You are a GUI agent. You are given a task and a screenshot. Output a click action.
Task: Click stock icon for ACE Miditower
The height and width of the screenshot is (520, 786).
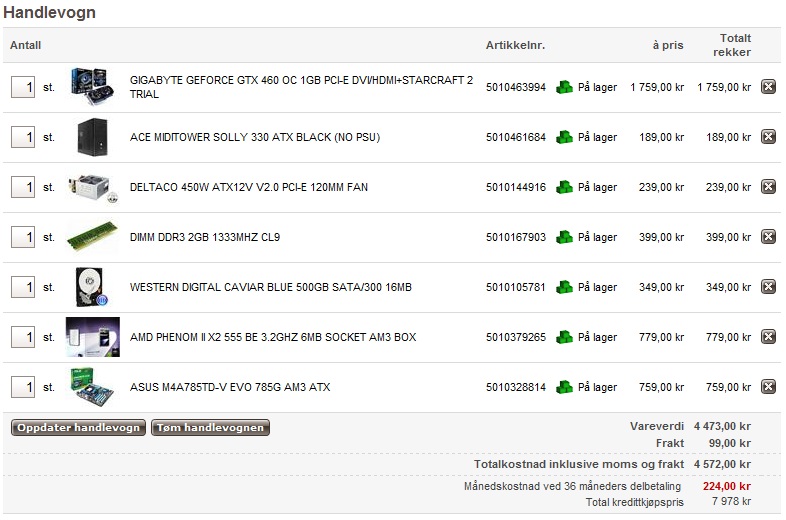click(564, 136)
